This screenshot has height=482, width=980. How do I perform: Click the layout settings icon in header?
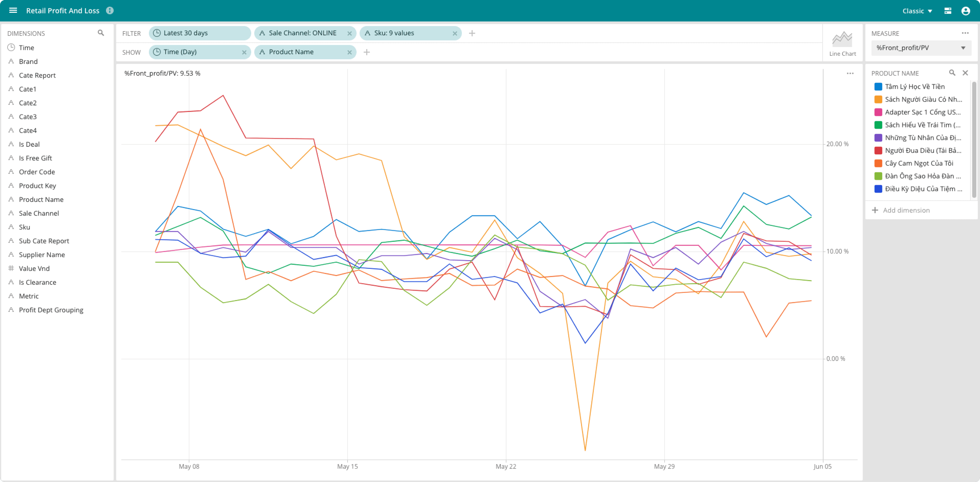pyautogui.click(x=948, y=11)
